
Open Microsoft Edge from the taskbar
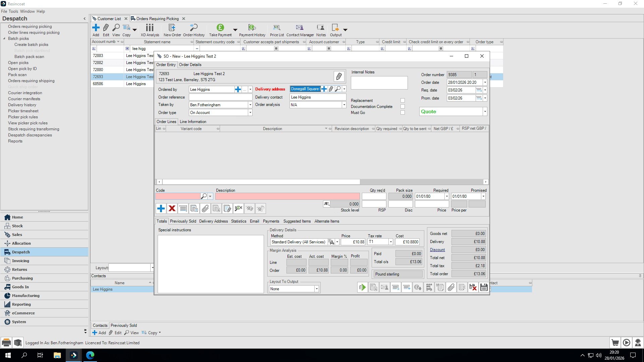90,355
